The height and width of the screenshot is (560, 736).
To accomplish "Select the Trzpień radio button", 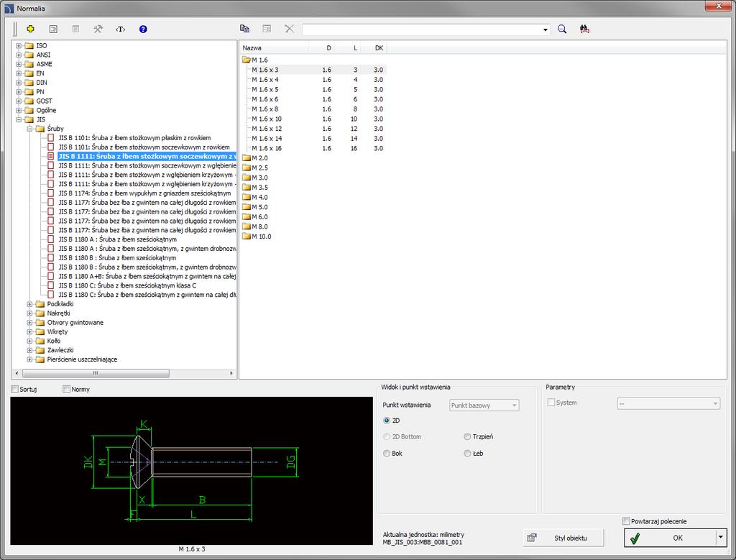I will (x=467, y=436).
